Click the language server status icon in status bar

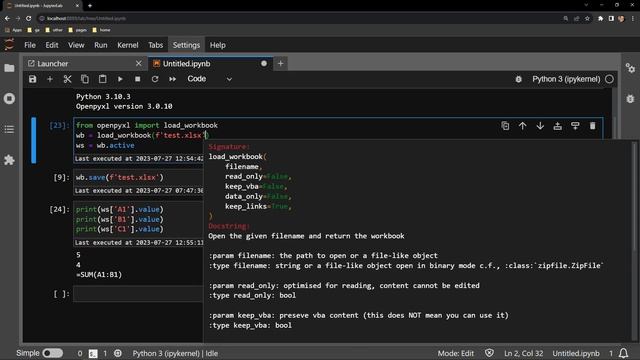click(118, 353)
